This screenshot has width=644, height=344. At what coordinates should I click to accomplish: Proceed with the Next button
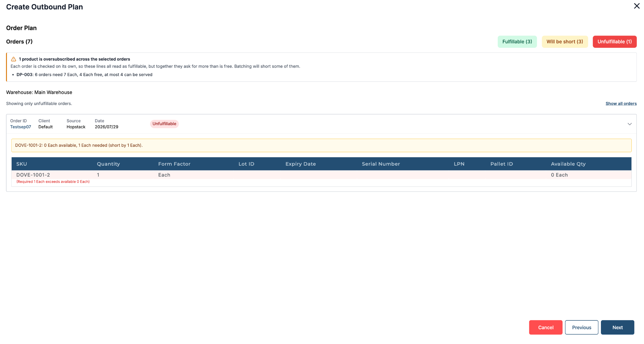tap(617, 327)
